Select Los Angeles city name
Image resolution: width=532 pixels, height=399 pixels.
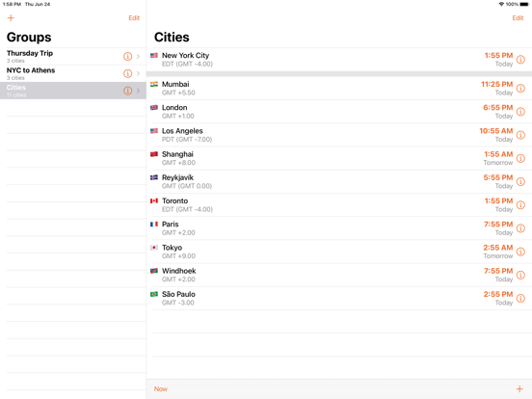(x=182, y=131)
